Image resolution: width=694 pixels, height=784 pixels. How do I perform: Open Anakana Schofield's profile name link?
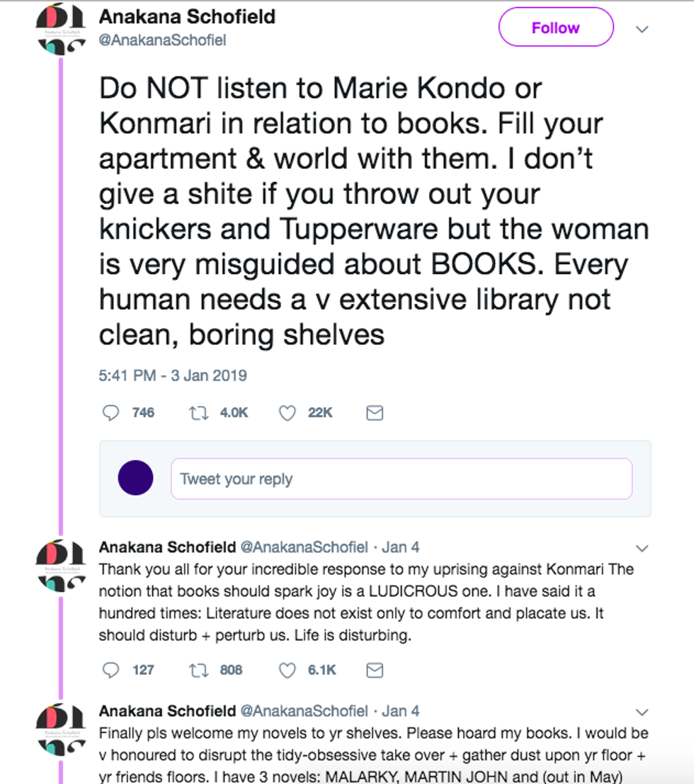pos(187,17)
